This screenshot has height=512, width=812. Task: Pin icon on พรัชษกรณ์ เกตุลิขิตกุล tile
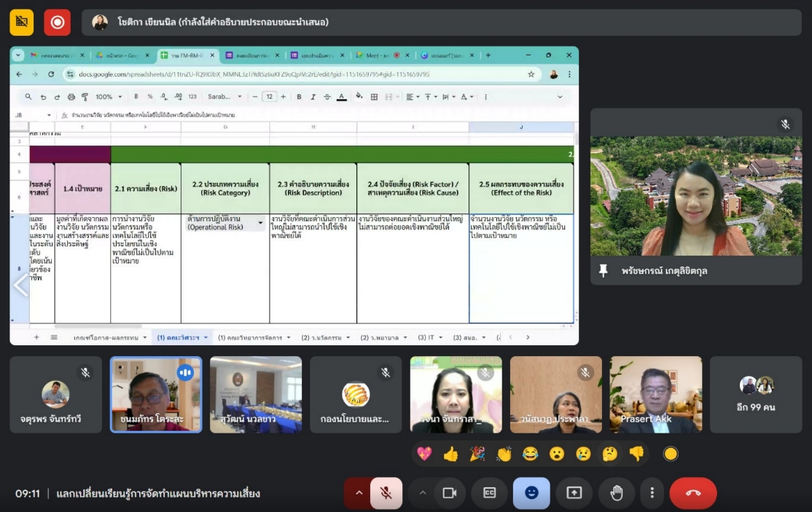coord(603,270)
